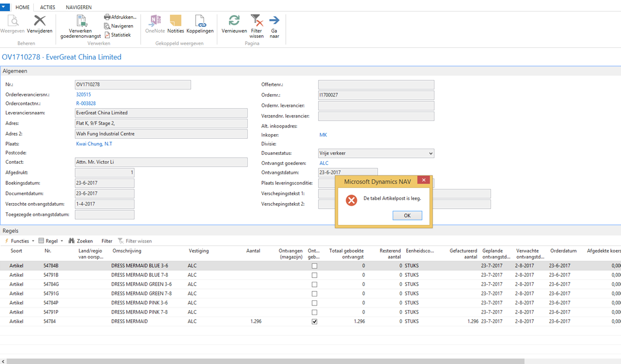The height and width of the screenshot is (364, 621).
Task: Select row DRESS MERMAID BLUE 3-6
Action: 310,266
